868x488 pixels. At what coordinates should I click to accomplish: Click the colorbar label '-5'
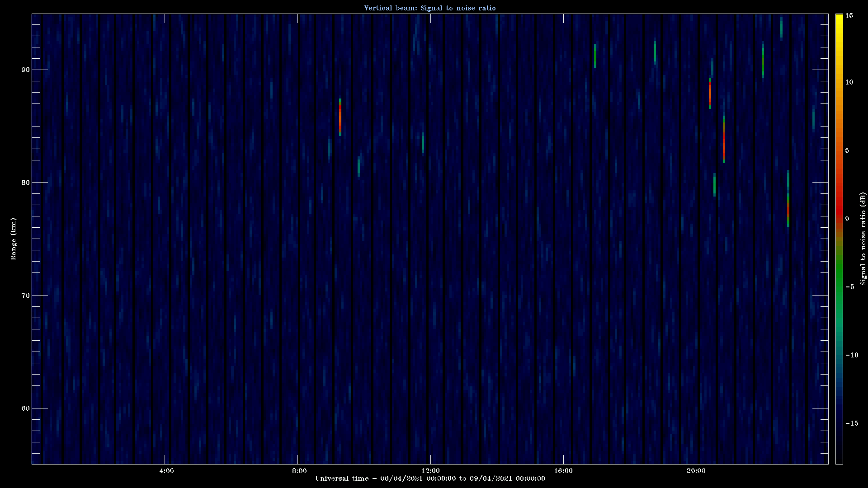point(849,287)
